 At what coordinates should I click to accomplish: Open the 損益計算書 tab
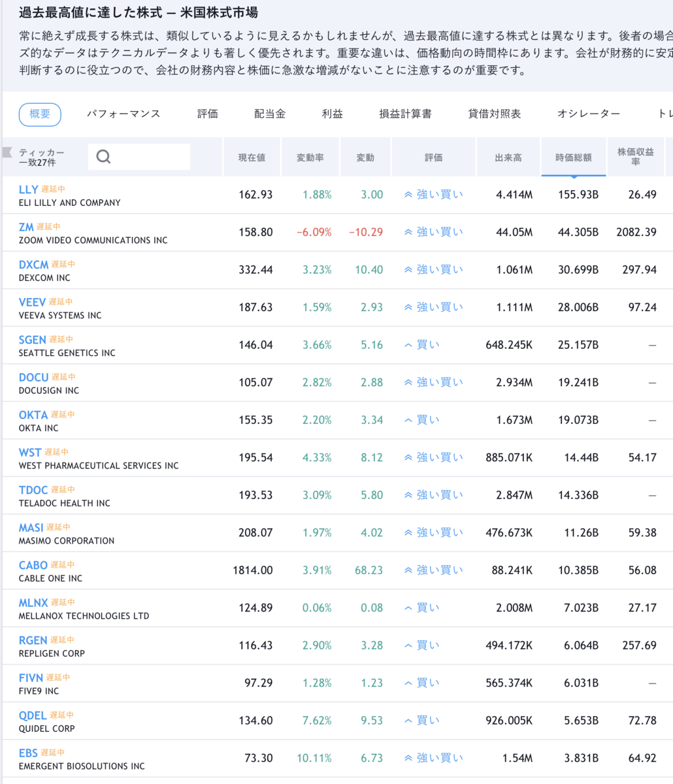(406, 114)
